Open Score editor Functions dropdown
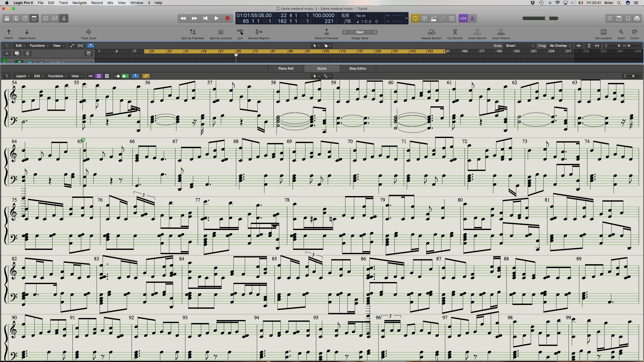The width and height of the screenshot is (644, 362). pyautogui.click(x=57, y=76)
